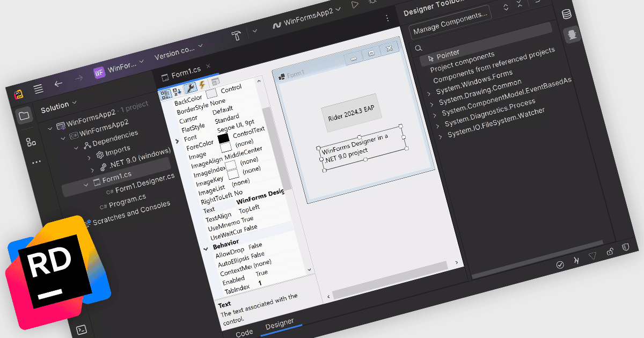
Task: Switch to the Designer view tab
Action: [x=280, y=323]
